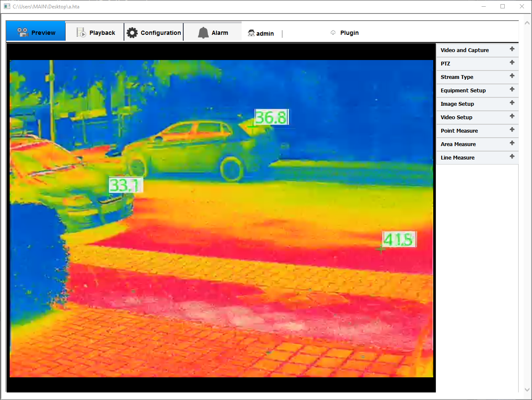
Task: Select the Video Setup label
Action: point(456,117)
